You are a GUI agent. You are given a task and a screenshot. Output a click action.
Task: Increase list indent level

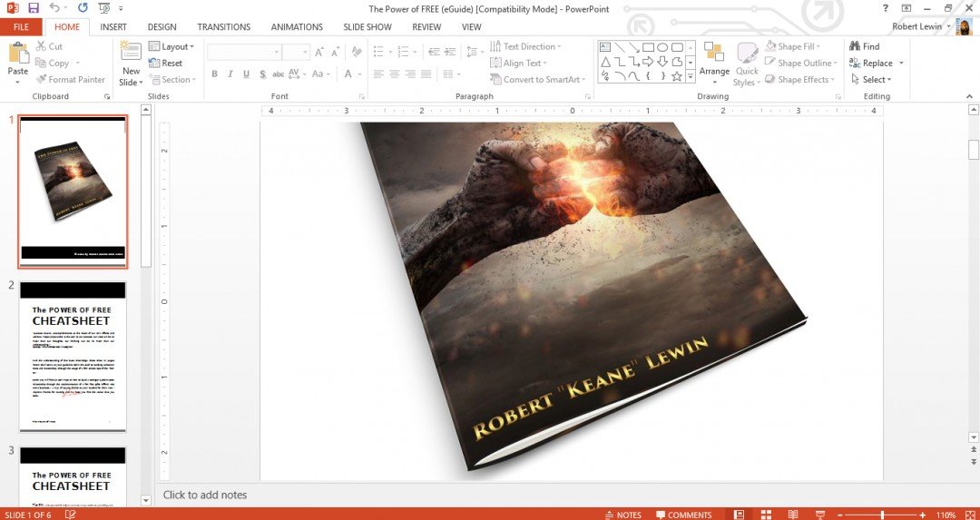pyautogui.click(x=449, y=52)
